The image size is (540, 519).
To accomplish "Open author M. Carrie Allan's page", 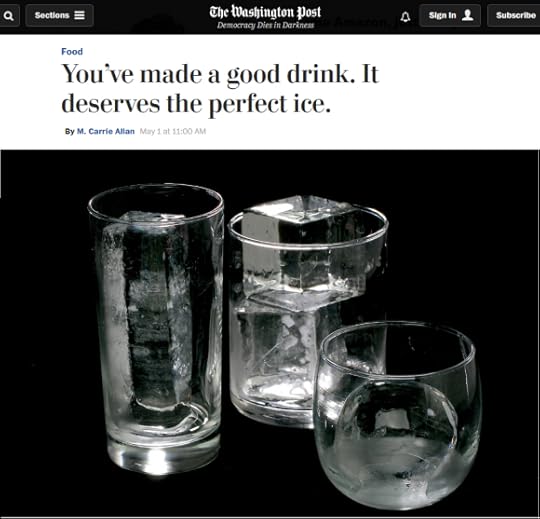I will tap(105, 131).
